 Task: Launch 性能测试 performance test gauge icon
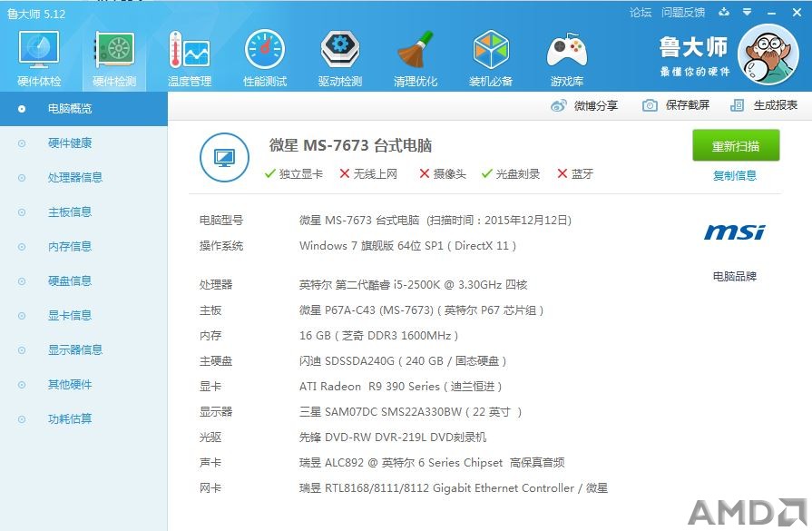[265, 50]
